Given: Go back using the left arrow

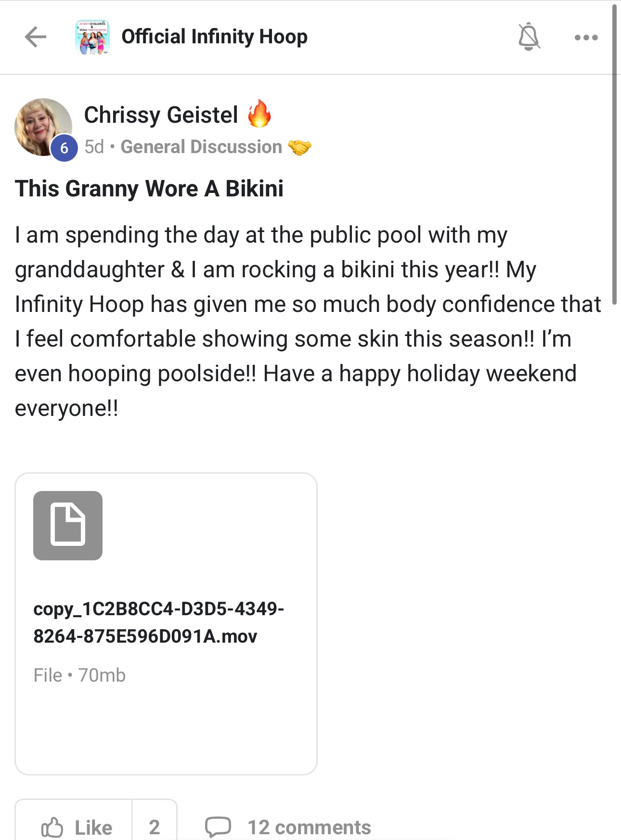Looking at the screenshot, I should click(36, 37).
